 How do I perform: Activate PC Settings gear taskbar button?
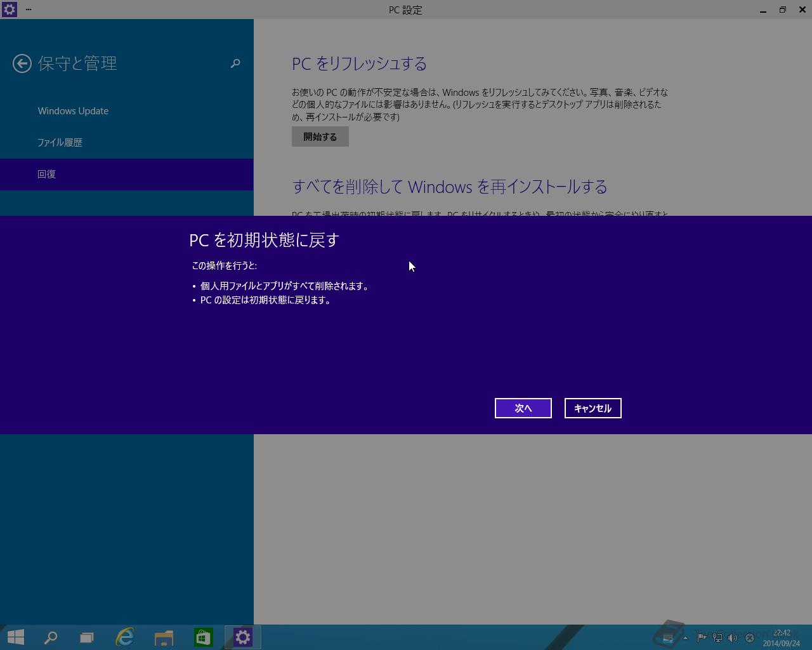pyautogui.click(x=243, y=637)
